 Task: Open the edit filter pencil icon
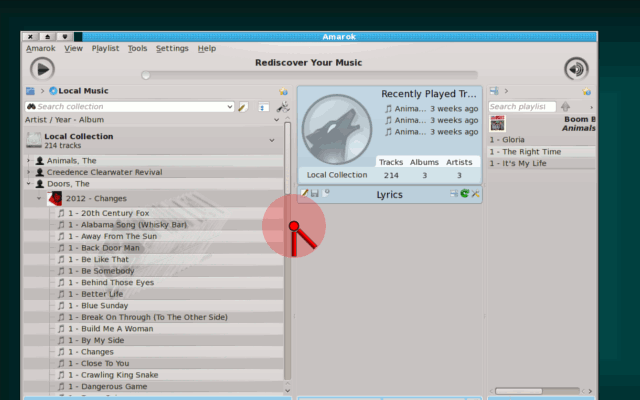243,107
